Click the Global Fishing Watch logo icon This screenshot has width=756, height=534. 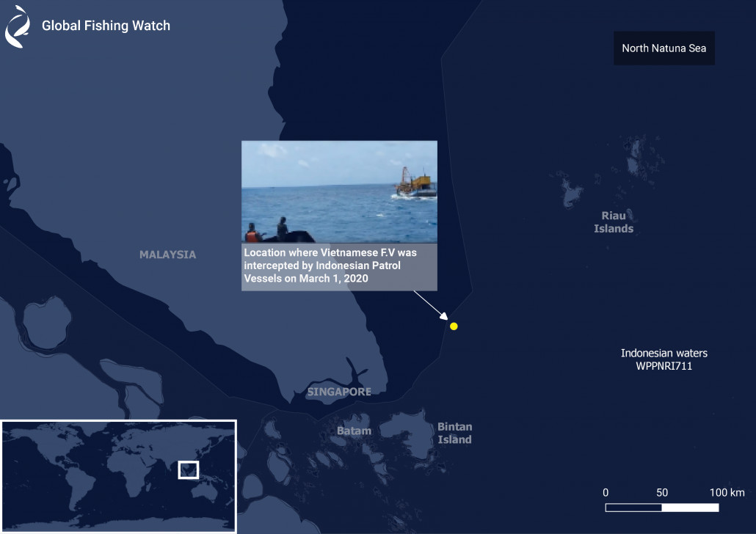pyautogui.click(x=18, y=26)
